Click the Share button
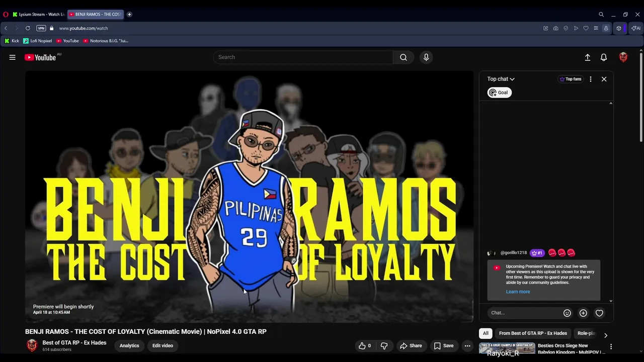This screenshot has width=644, height=362. (x=411, y=345)
